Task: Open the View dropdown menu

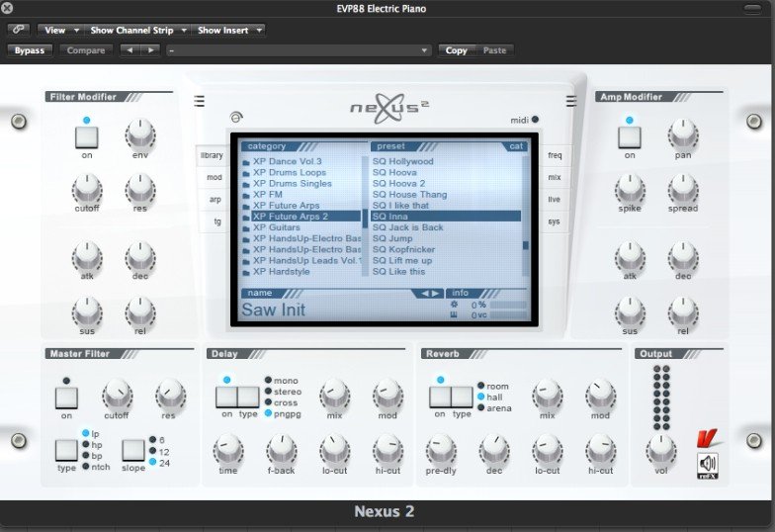Action: point(60,30)
